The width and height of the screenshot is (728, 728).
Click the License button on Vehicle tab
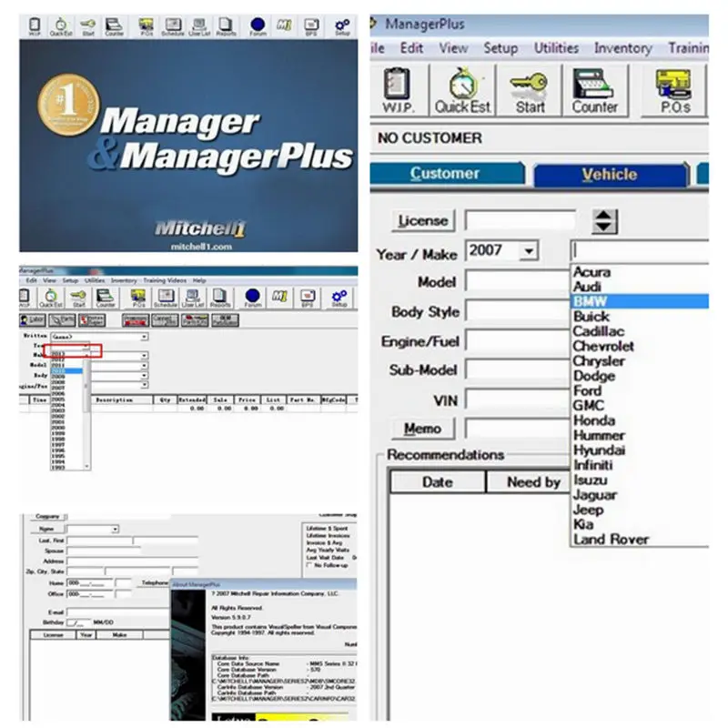point(423,221)
